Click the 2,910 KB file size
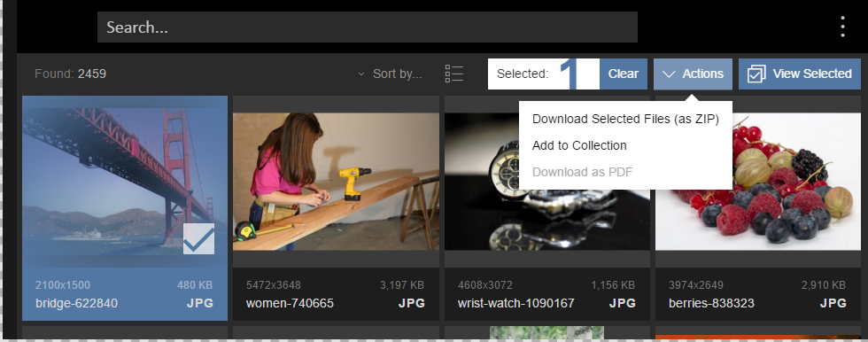This screenshot has height=342, width=868. 824,285
